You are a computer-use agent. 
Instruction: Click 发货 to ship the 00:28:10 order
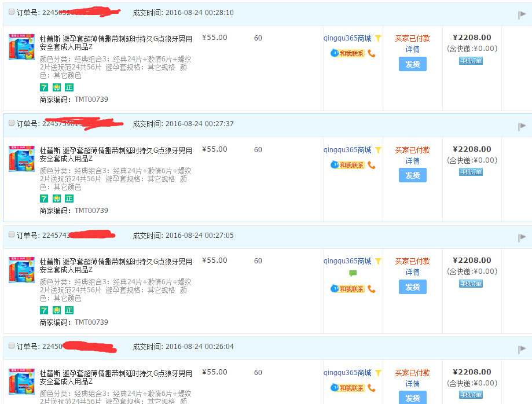(x=413, y=64)
